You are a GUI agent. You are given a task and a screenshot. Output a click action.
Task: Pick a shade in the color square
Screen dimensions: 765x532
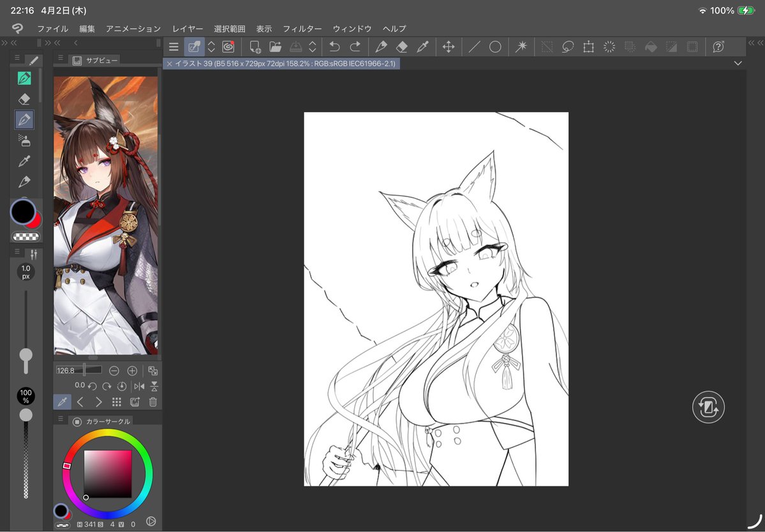coord(108,473)
